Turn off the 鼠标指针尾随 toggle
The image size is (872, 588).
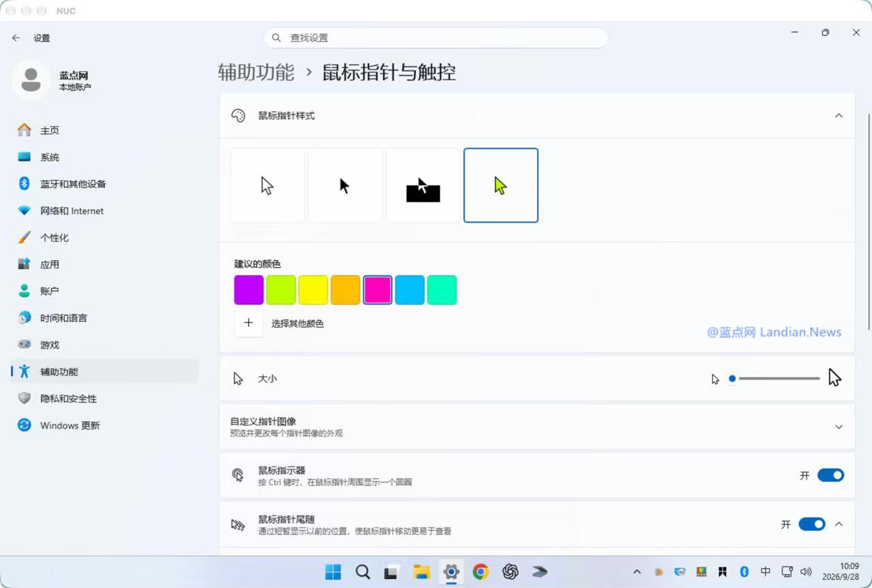click(x=811, y=524)
